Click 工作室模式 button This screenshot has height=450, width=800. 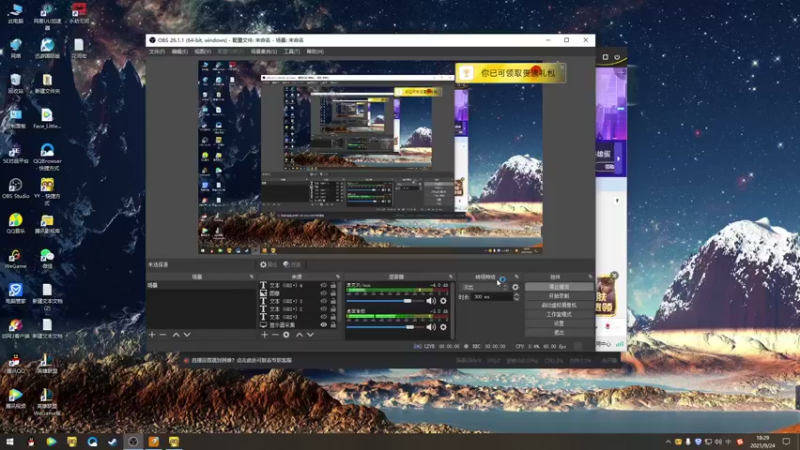(559, 314)
